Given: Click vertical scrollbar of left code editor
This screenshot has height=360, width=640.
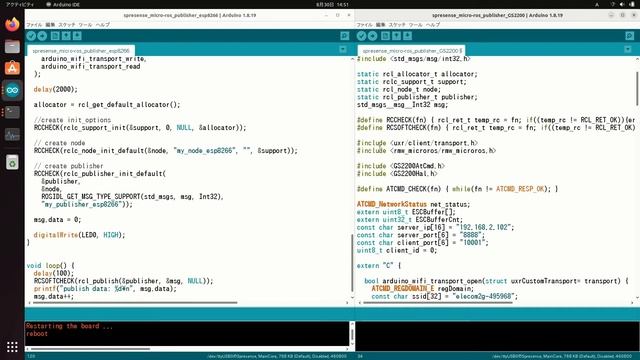Looking at the screenshot, I should click(x=352, y=263).
